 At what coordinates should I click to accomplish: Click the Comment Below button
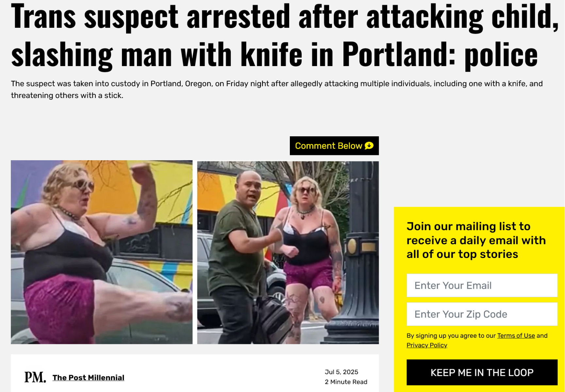[x=334, y=146]
